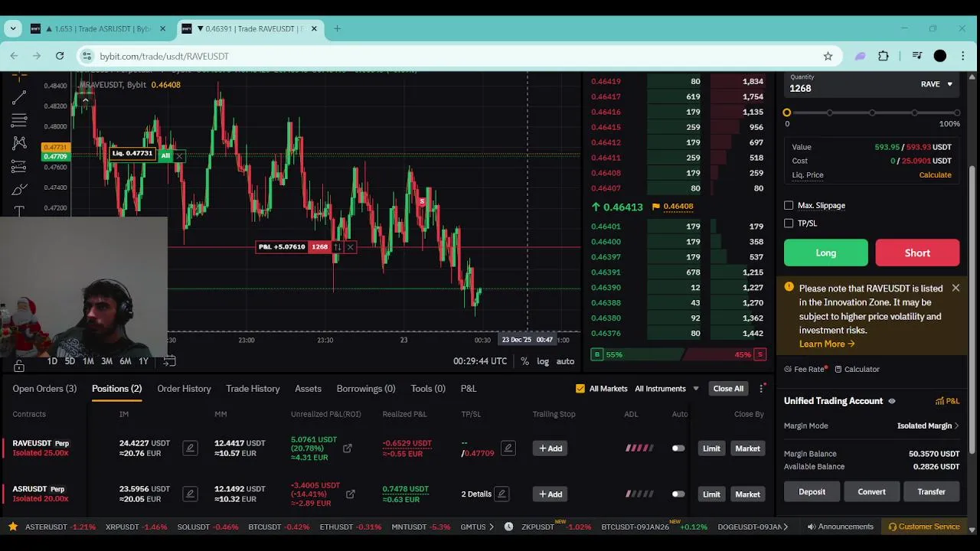The height and width of the screenshot is (551, 980).
Task: Share RAVEUSDT unrealized P&L
Action: [348, 448]
